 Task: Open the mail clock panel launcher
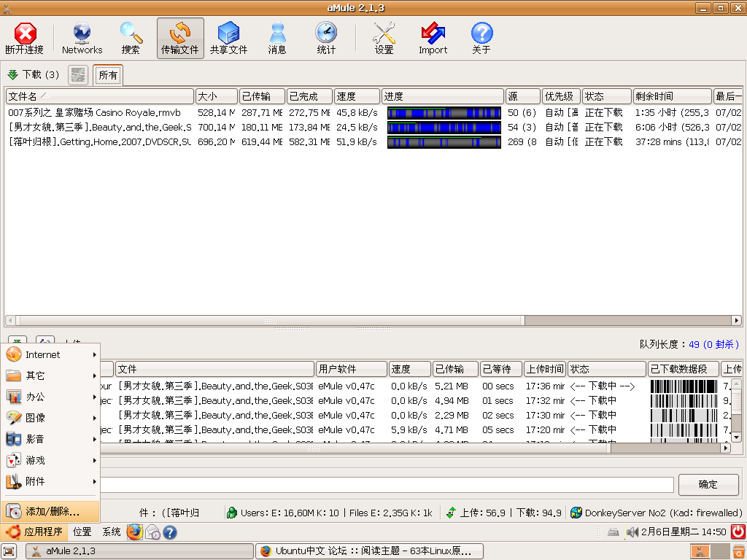coord(152,532)
